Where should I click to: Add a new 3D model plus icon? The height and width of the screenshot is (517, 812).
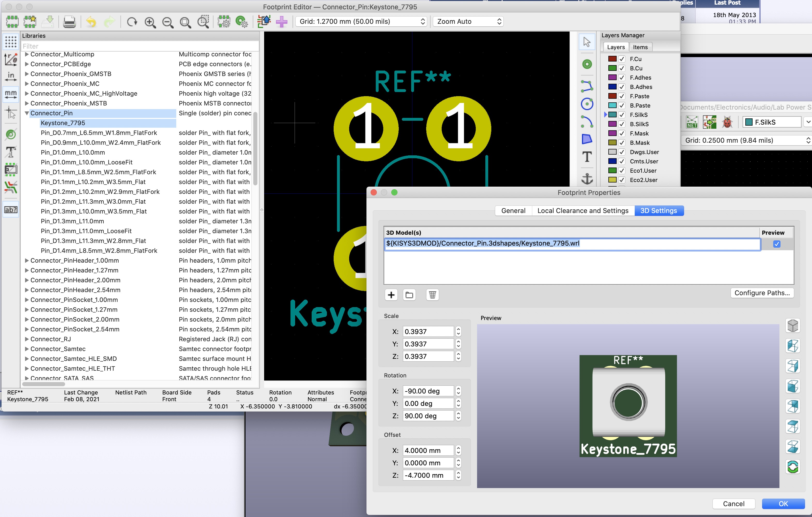coord(391,295)
